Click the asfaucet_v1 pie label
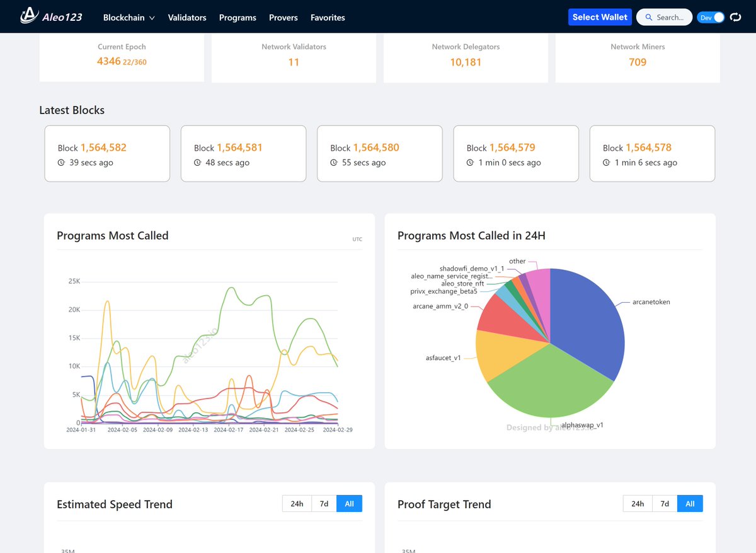The width and height of the screenshot is (756, 553). [444, 358]
